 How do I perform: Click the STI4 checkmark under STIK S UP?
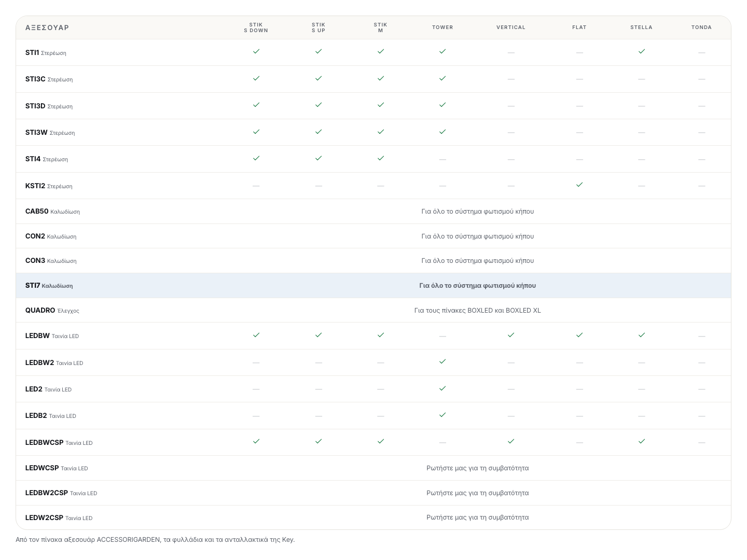coord(319,158)
